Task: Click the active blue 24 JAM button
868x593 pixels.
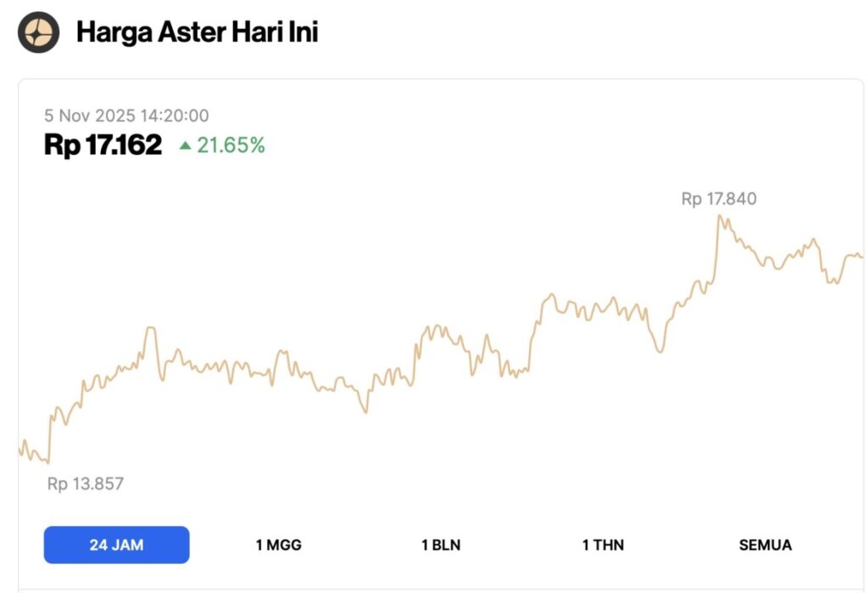Action: pos(116,545)
